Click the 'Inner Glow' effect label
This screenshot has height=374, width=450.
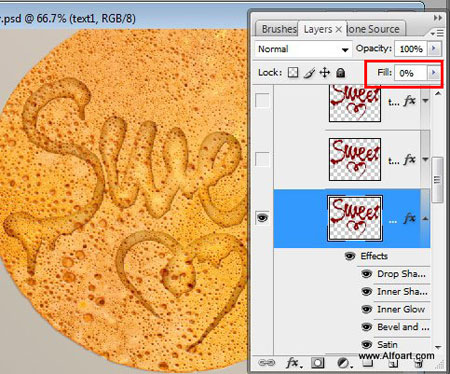click(x=401, y=309)
